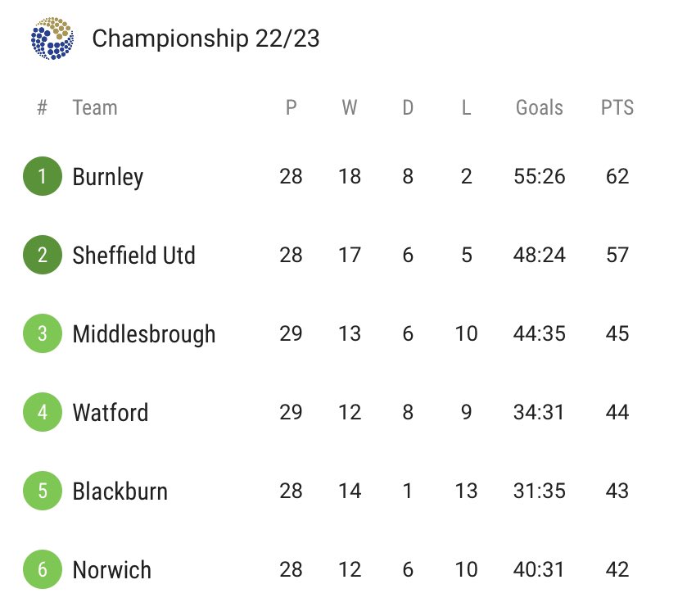This screenshot has height=616, width=678.
Task: Open Burnley team page
Action: (107, 178)
